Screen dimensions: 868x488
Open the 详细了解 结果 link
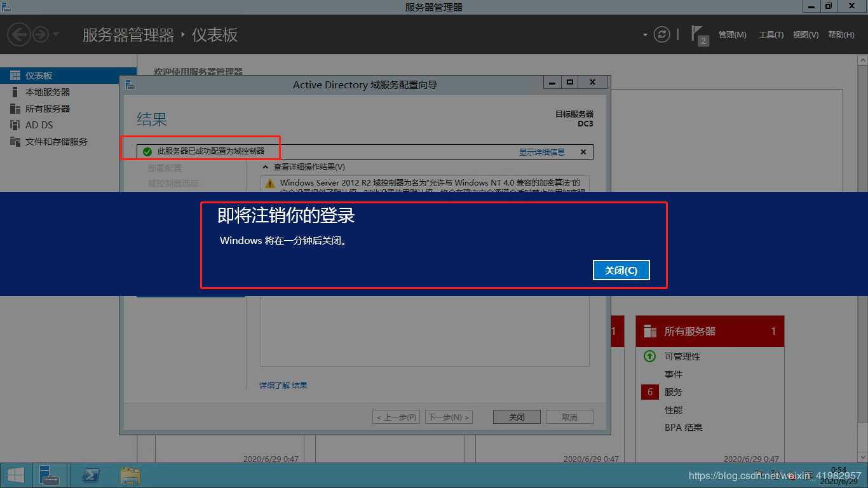coord(283,385)
